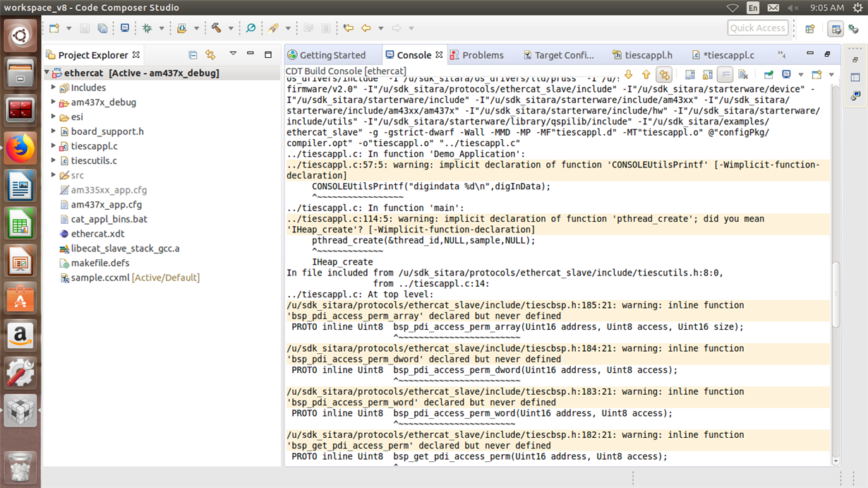Image resolution: width=868 pixels, height=488 pixels.
Task: Click the Search magnifier toolbar icon
Action: (x=251, y=28)
